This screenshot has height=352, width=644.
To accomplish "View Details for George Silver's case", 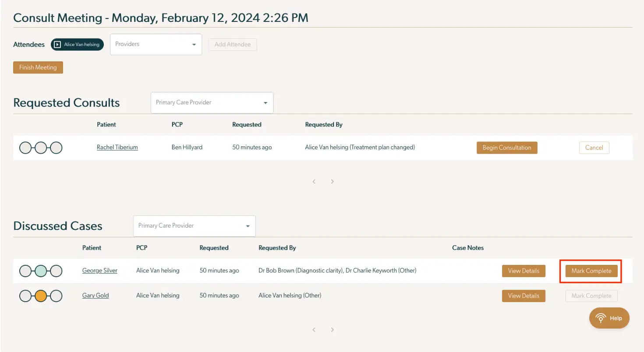I will click(x=524, y=271).
